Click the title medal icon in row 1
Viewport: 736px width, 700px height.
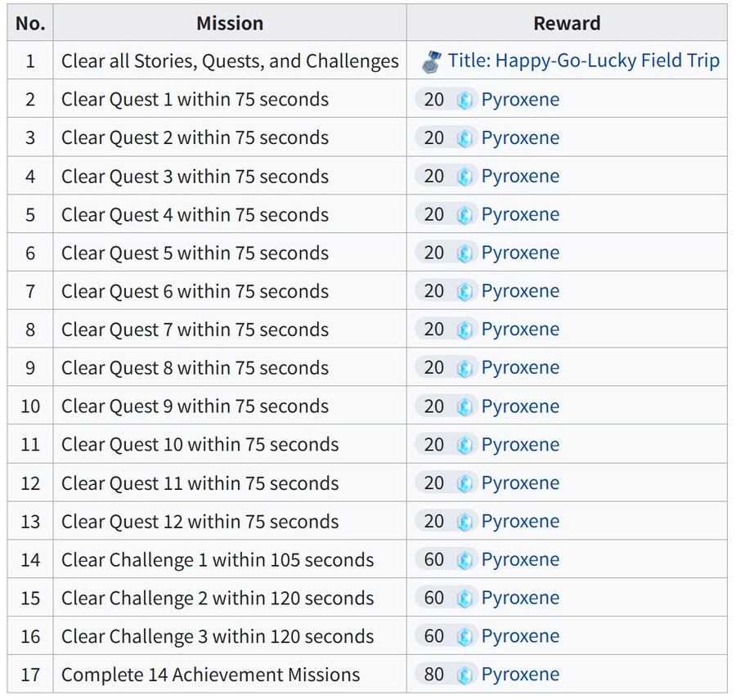click(432, 61)
